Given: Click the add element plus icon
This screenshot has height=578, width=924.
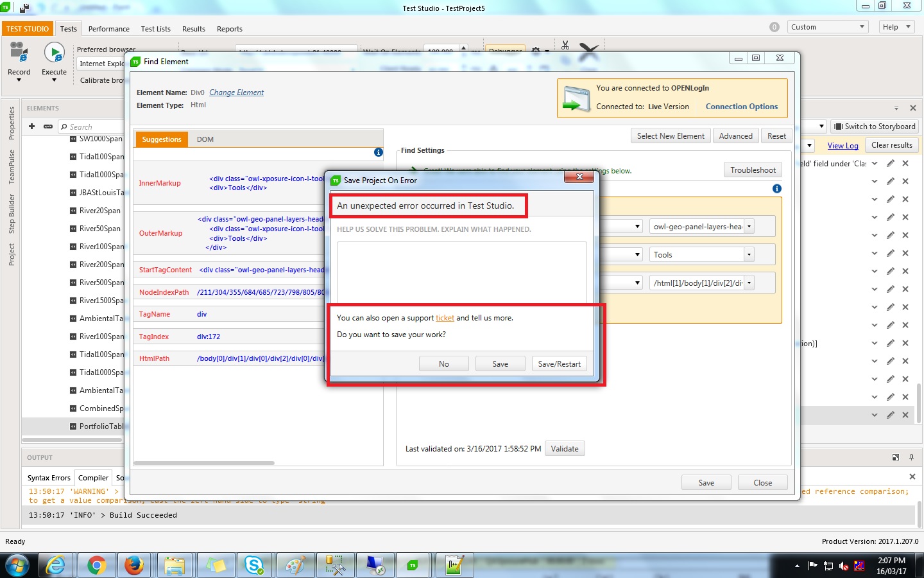Looking at the screenshot, I should 31,127.
